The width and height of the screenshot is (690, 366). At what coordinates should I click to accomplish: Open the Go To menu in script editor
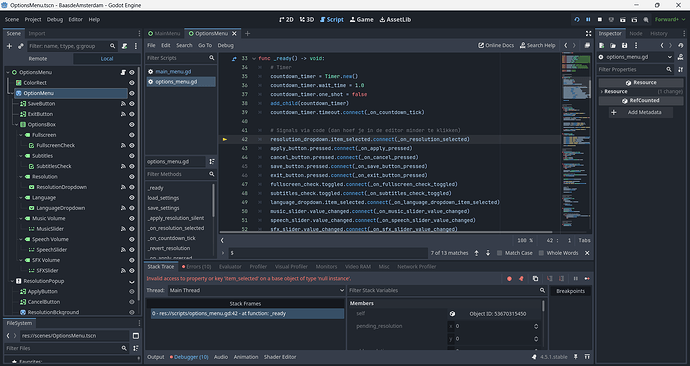[205, 45]
